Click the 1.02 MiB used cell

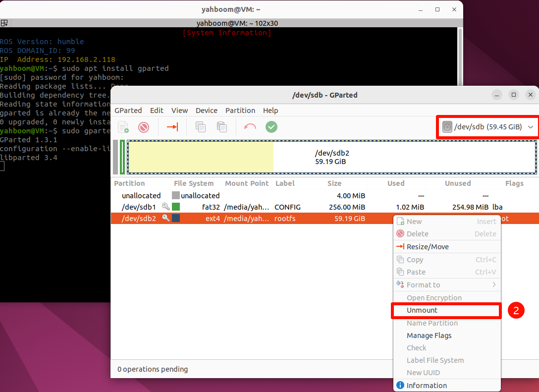coord(410,207)
